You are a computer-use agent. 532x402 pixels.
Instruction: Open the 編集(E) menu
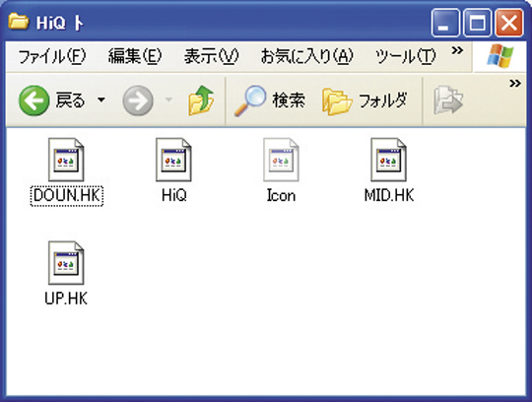(x=135, y=56)
